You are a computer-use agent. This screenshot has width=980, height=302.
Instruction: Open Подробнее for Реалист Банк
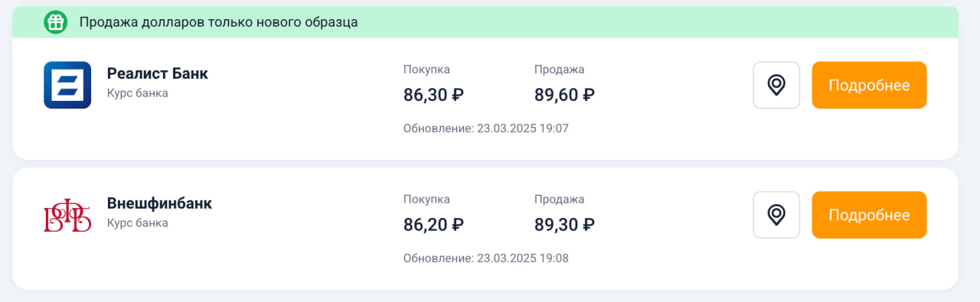click(869, 85)
